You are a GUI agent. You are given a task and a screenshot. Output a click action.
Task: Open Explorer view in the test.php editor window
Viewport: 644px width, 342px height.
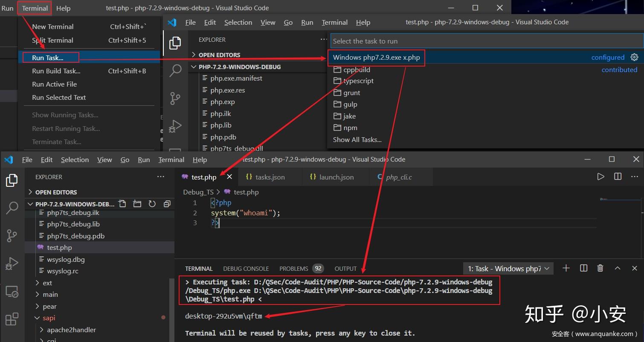pos(12,180)
